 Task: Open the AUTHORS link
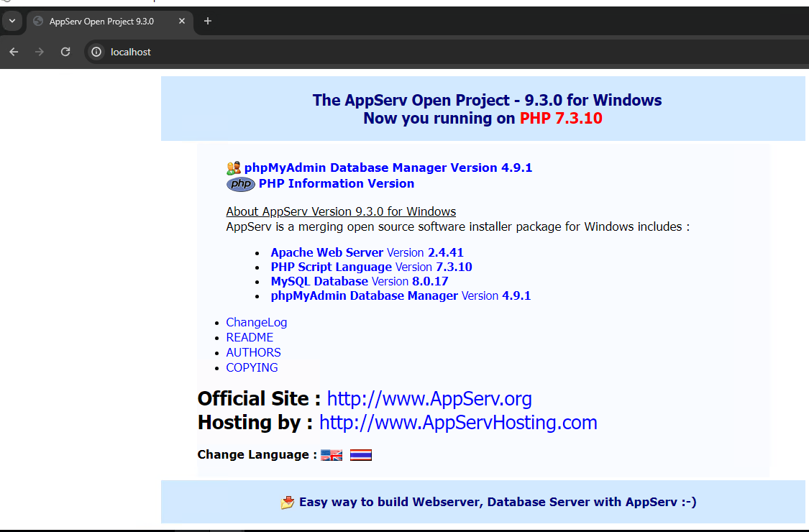253,352
